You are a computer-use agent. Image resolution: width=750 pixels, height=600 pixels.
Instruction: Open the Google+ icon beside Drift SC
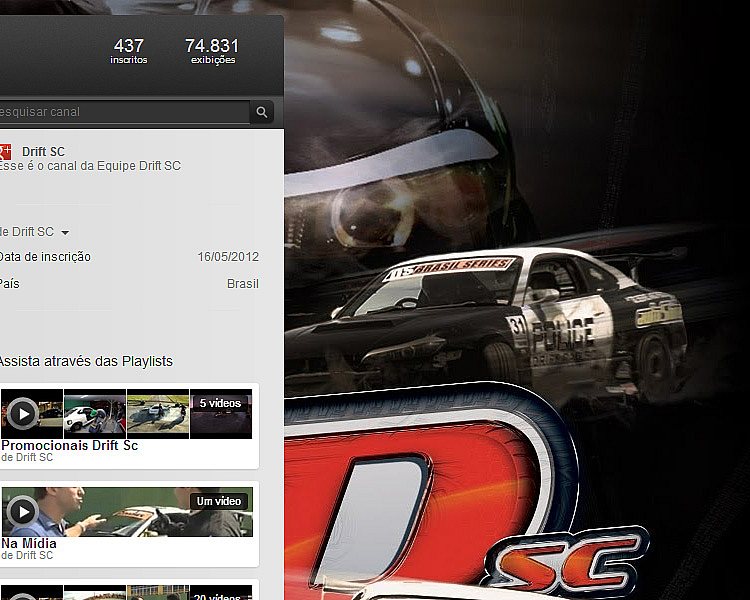[x=6, y=152]
